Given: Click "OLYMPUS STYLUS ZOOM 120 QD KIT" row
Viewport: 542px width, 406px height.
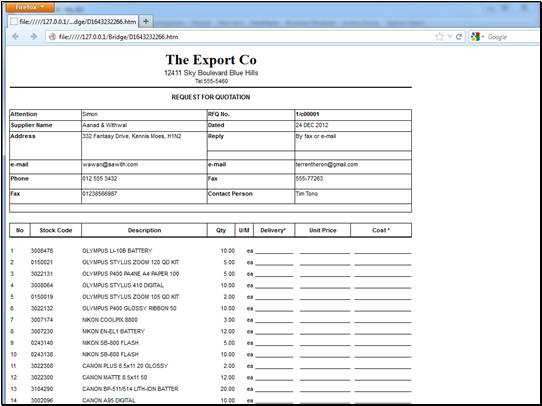Looking at the screenshot, I should pos(211,262).
